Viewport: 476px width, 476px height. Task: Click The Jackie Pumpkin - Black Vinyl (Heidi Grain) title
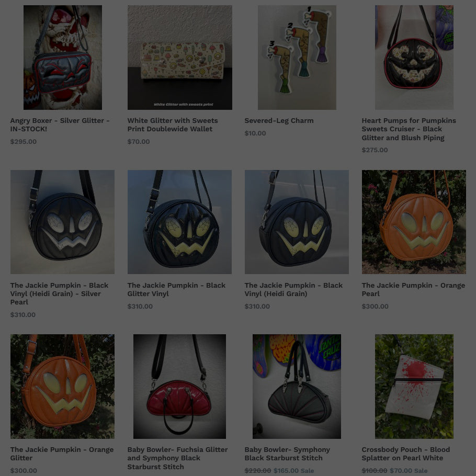coord(293,289)
